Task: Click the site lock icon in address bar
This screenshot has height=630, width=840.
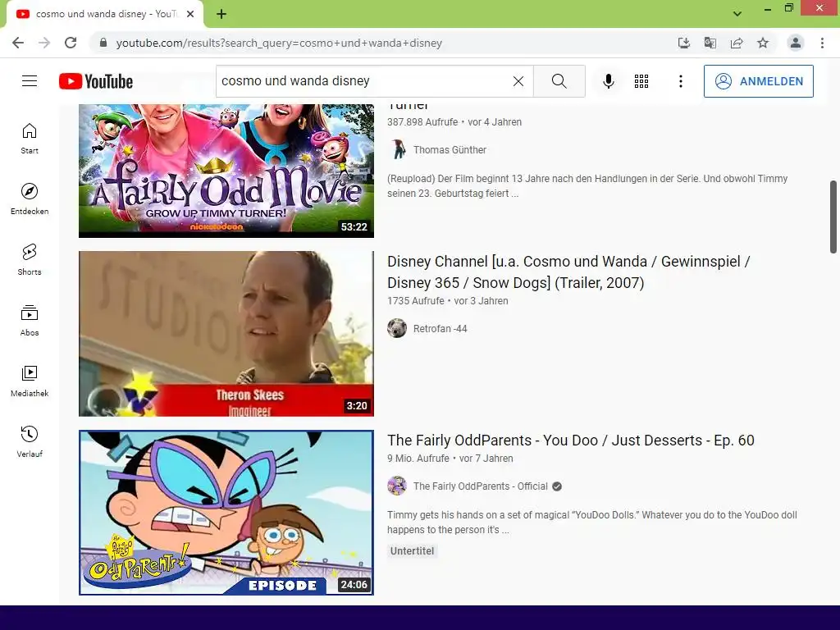Action: coord(103,43)
